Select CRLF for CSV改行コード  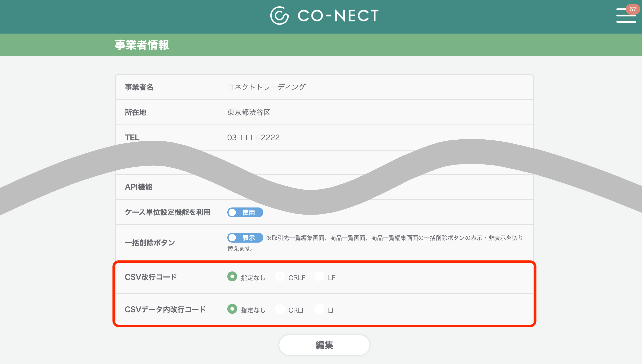click(x=280, y=277)
